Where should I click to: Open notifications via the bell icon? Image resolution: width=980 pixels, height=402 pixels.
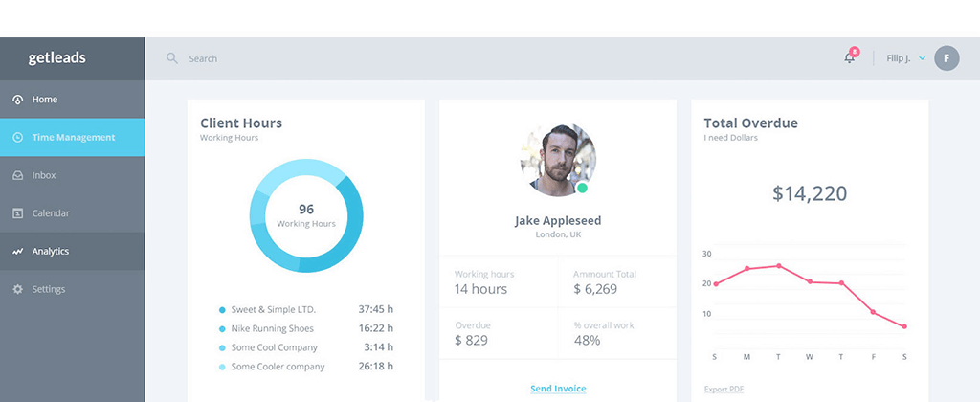(x=849, y=58)
